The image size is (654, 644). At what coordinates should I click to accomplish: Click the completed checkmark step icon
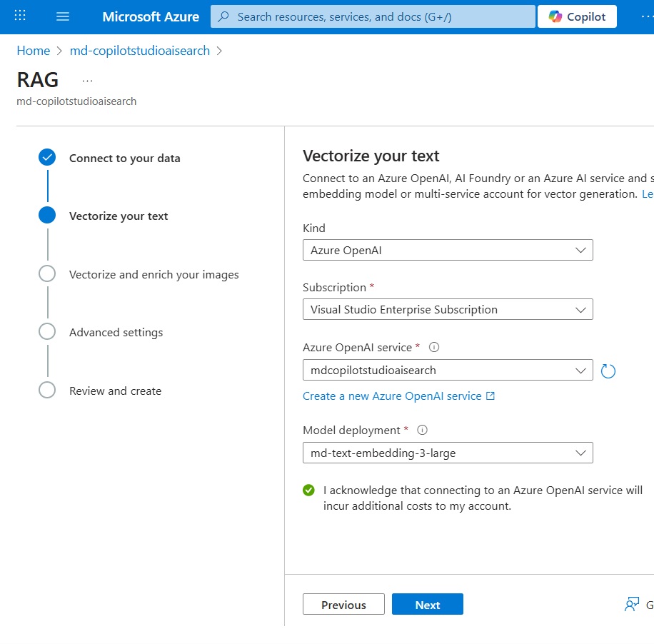pyautogui.click(x=47, y=157)
